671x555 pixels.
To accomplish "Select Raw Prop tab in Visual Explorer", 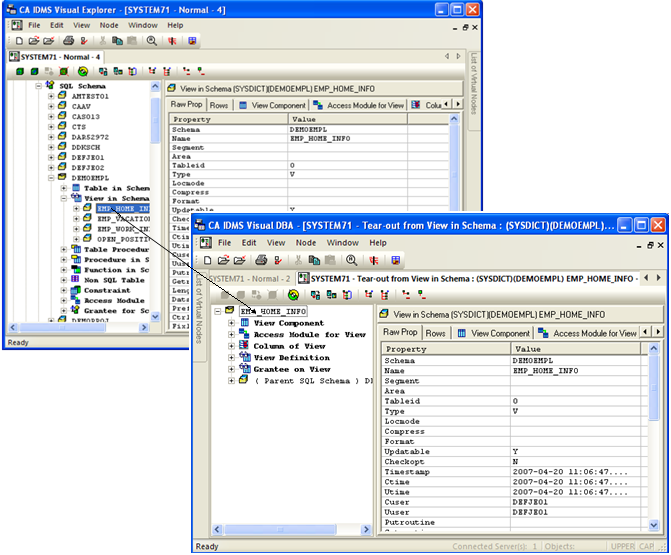I will [186, 104].
